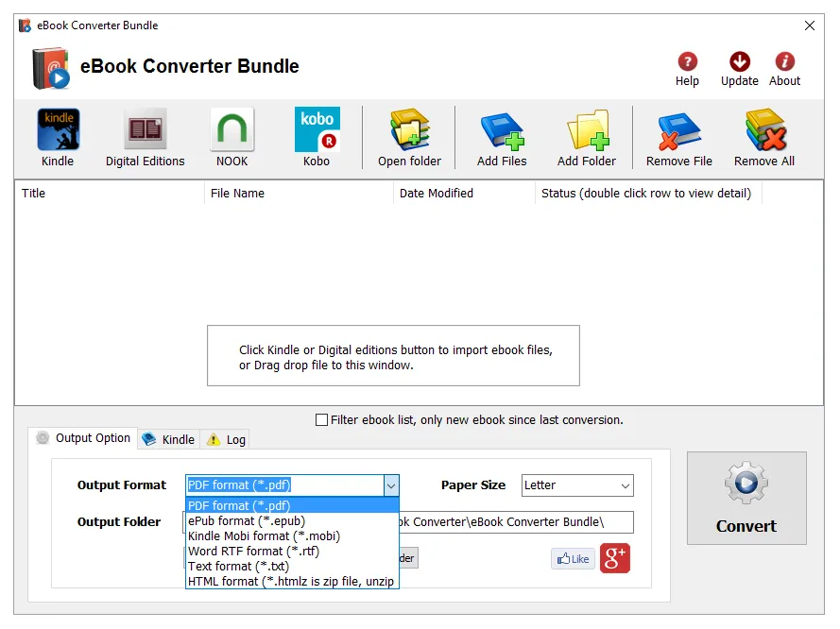Choose HTML format (*.htmlz) option
The width and height of the screenshot is (840, 629).
(293, 581)
